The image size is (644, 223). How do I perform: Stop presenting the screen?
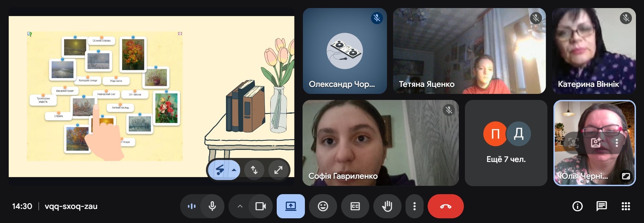pyautogui.click(x=290, y=206)
